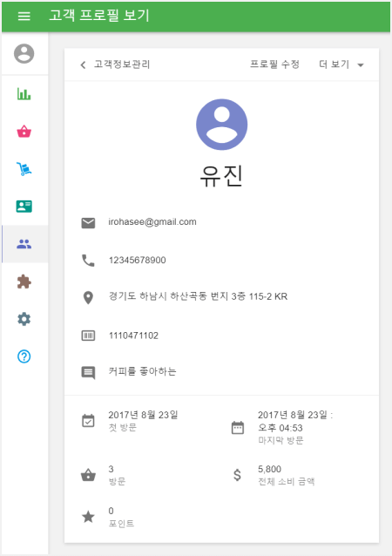Expand the 더 보기 dropdown
Screen dimensions: 392x556
coord(341,64)
